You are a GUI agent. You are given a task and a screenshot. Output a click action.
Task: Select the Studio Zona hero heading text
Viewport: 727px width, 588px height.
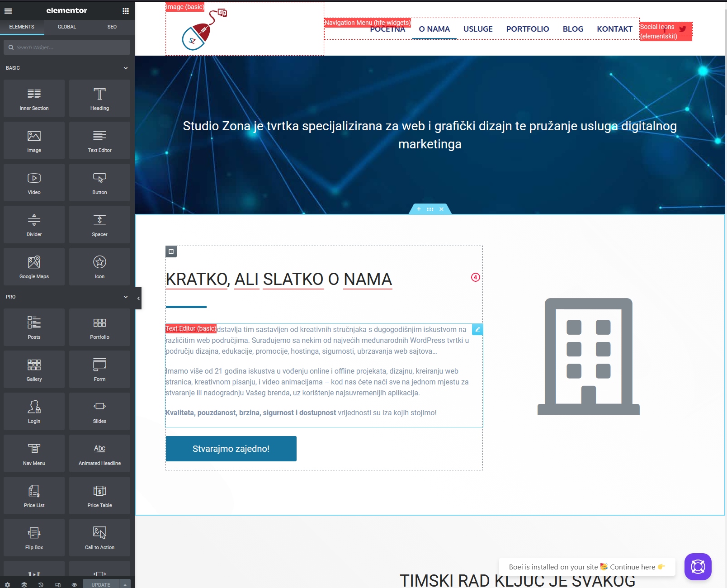[430, 135]
